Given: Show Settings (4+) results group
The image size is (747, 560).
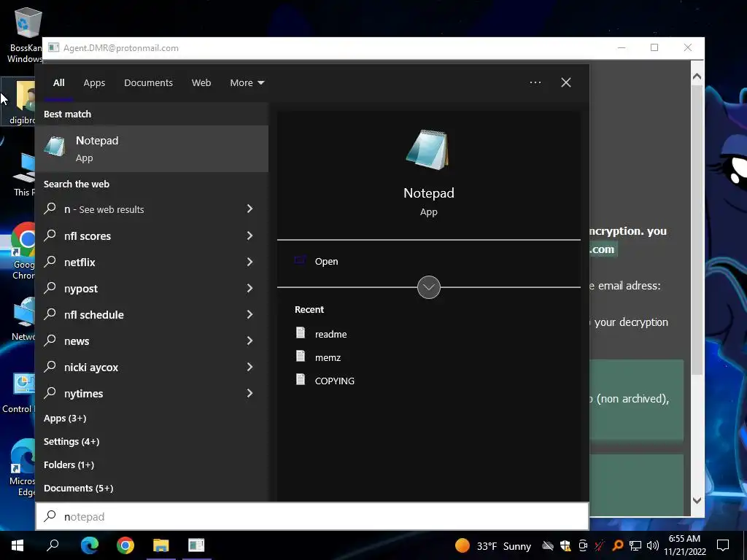Looking at the screenshot, I should pos(71,441).
